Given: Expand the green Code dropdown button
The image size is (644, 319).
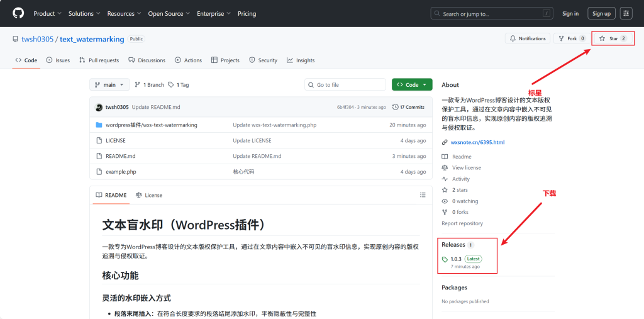Looking at the screenshot, I should pos(411,84).
